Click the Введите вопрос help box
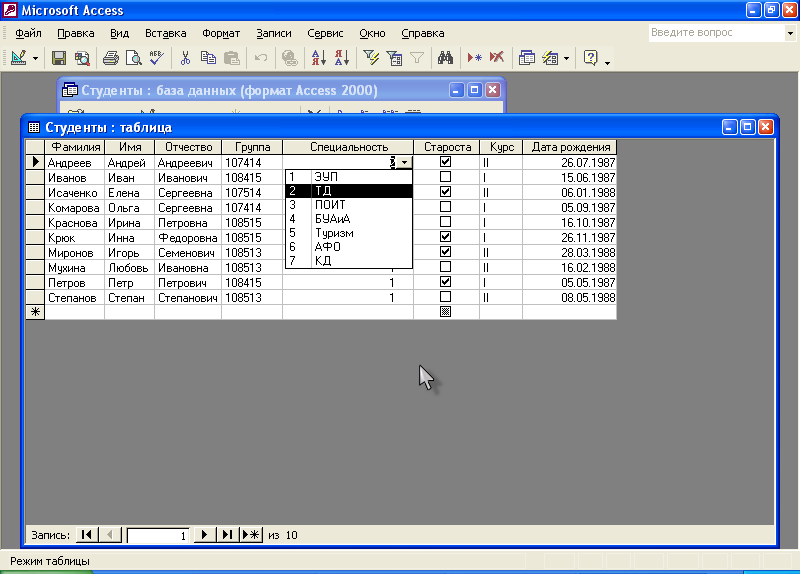The image size is (800, 574). [x=717, y=33]
